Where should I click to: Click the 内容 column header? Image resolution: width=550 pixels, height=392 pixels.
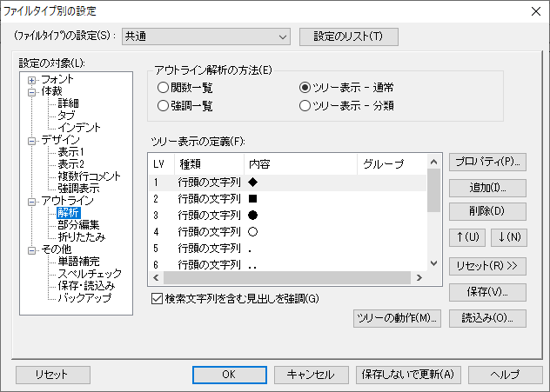pyautogui.click(x=300, y=164)
